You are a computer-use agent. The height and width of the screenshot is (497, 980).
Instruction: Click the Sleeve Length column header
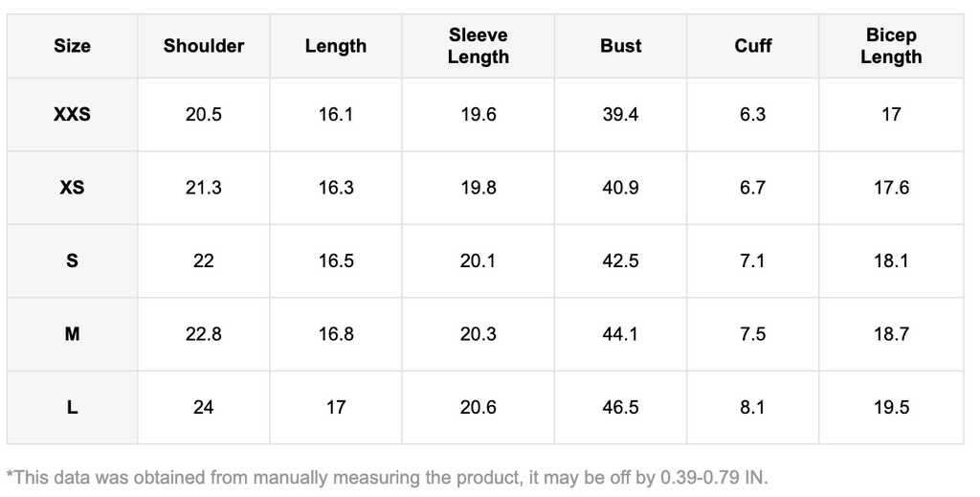coord(479,46)
